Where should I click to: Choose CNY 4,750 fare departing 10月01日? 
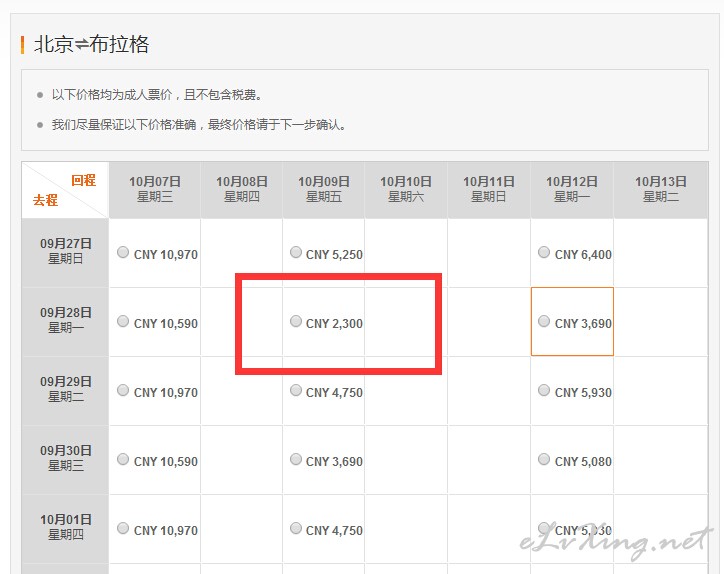pyautogui.click(x=296, y=529)
